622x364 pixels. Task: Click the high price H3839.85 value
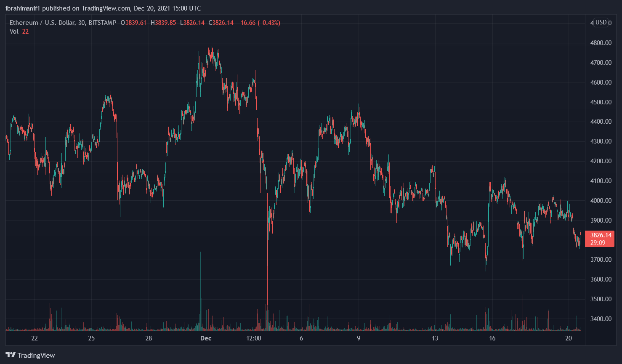tap(163, 23)
